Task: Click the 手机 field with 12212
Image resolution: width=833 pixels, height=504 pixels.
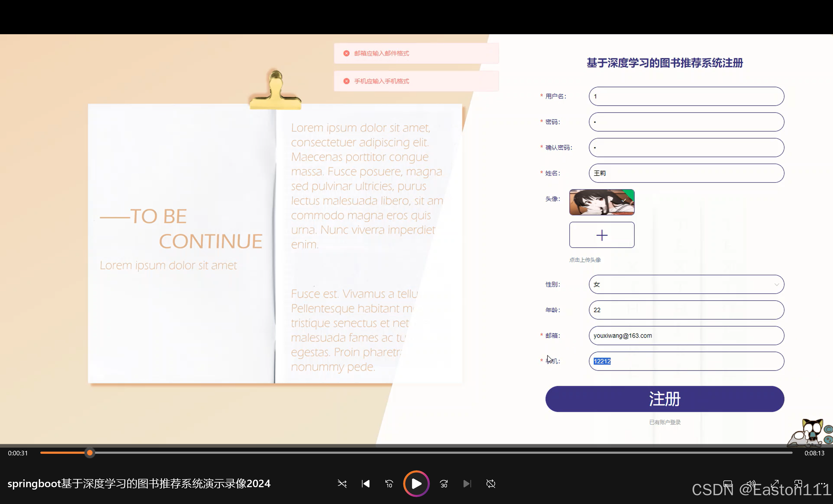Action: 687,361
